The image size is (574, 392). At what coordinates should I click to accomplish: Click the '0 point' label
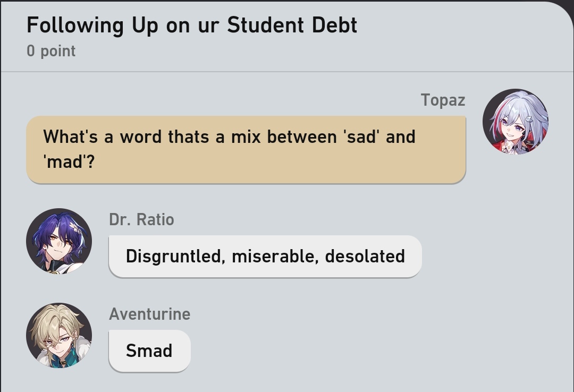coord(51,51)
